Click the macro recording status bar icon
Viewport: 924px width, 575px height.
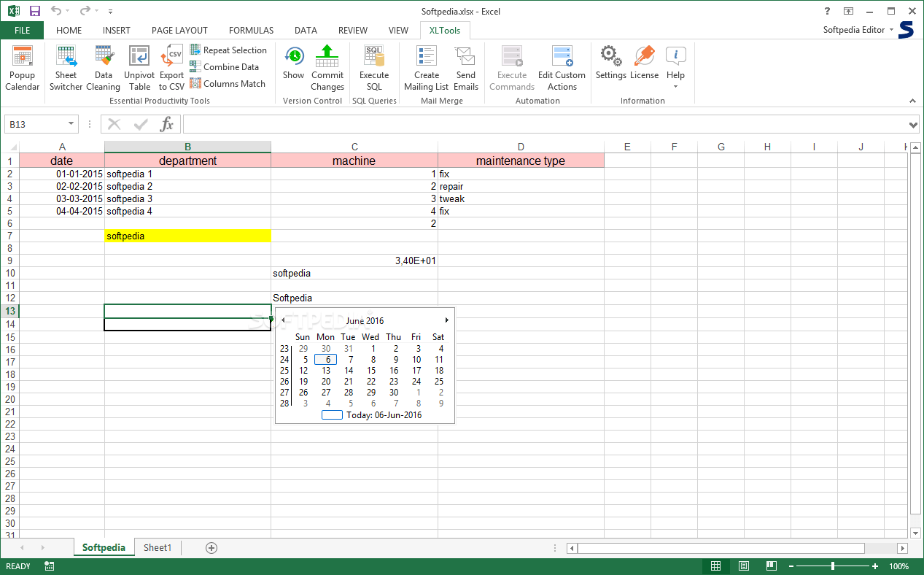tap(50, 566)
